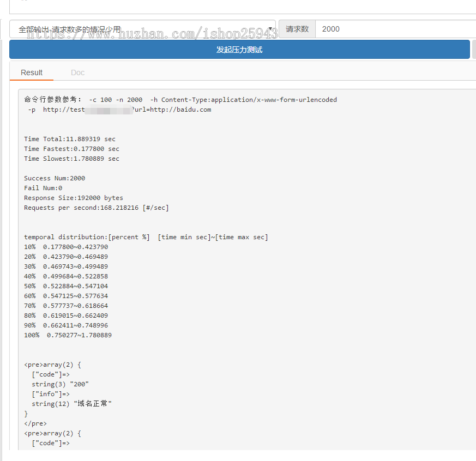The height and width of the screenshot is (461, 476).
Task: Click the Requests per second value line
Action: click(x=96, y=208)
